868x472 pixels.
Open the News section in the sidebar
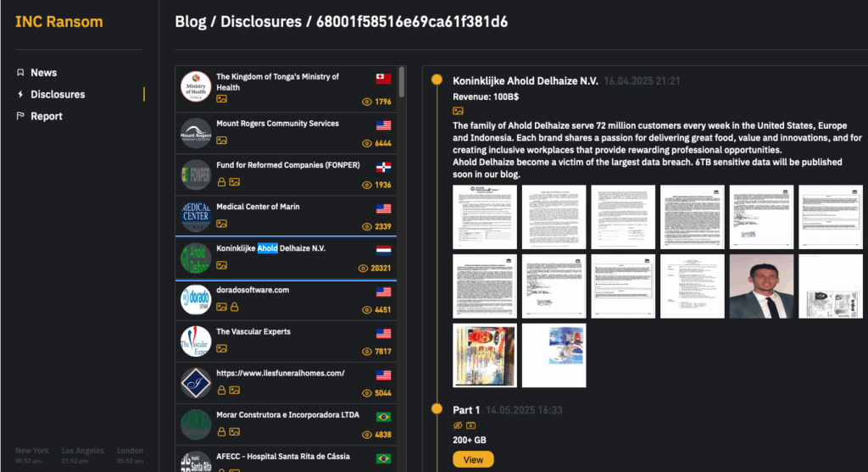coord(43,73)
